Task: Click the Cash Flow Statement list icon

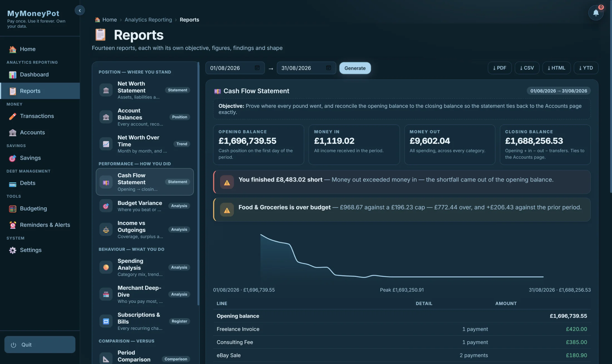Action: [106, 182]
